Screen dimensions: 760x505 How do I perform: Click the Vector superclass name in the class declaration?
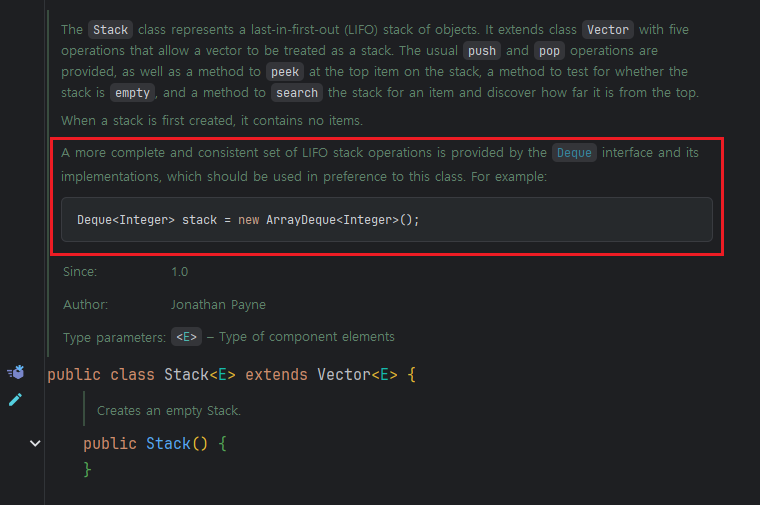coord(343,375)
